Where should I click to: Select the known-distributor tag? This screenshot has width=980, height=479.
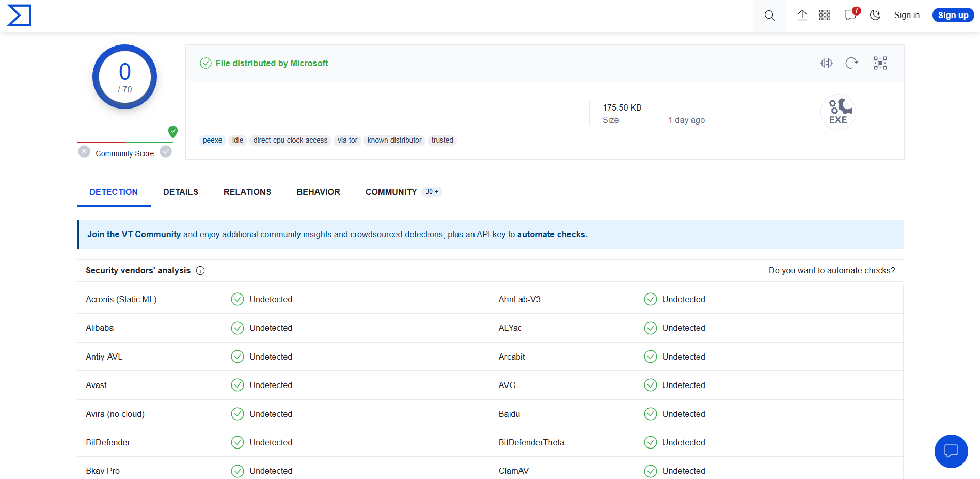click(x=394, y=140)
